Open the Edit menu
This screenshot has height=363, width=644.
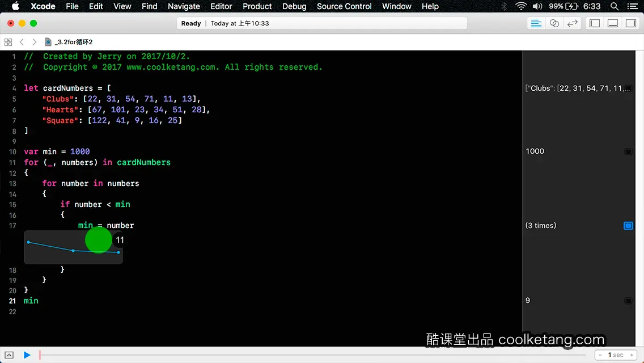pos(96,6)
